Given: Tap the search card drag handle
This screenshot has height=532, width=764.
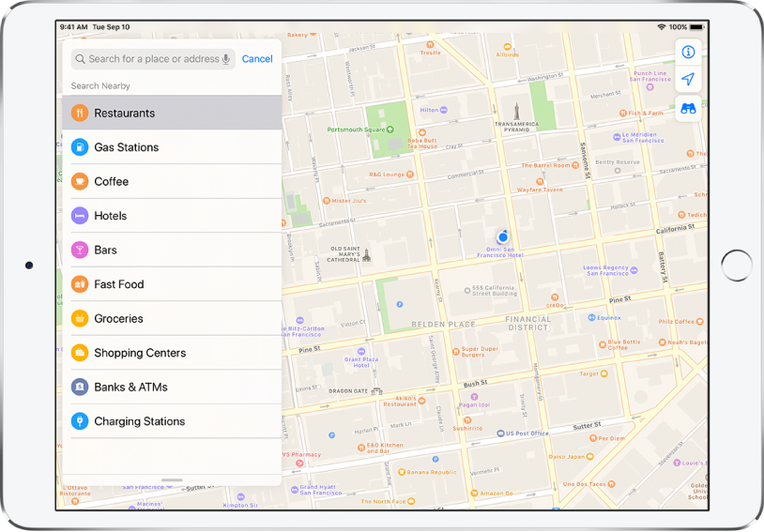Looking at the screenshot, I should tap(172, 479).
